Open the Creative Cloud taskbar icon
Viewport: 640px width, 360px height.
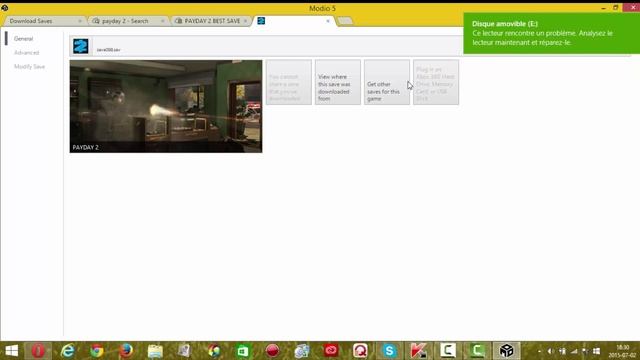coord(331,351)
